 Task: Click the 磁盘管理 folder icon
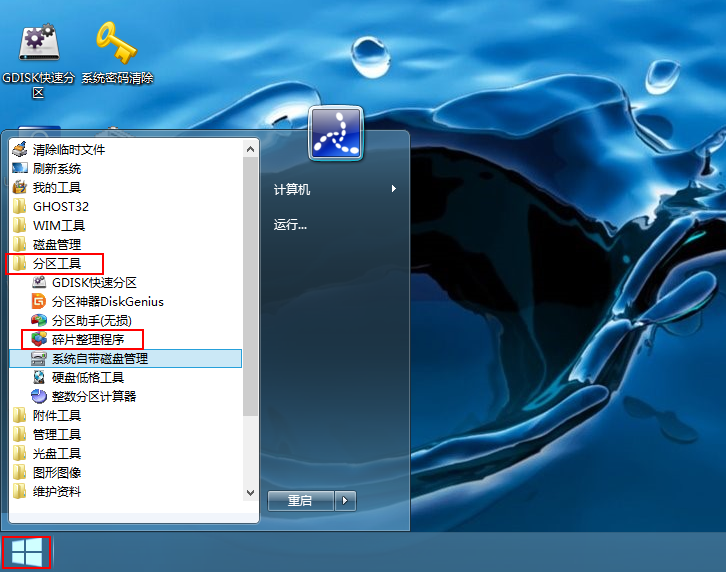click(x=19, y=244)
